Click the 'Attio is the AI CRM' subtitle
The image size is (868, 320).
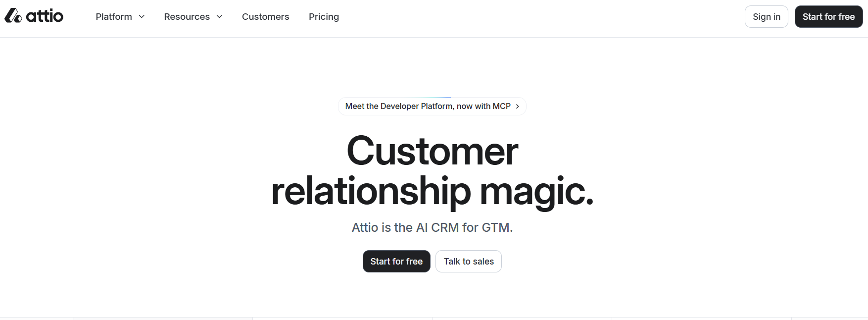pos(433,227)
